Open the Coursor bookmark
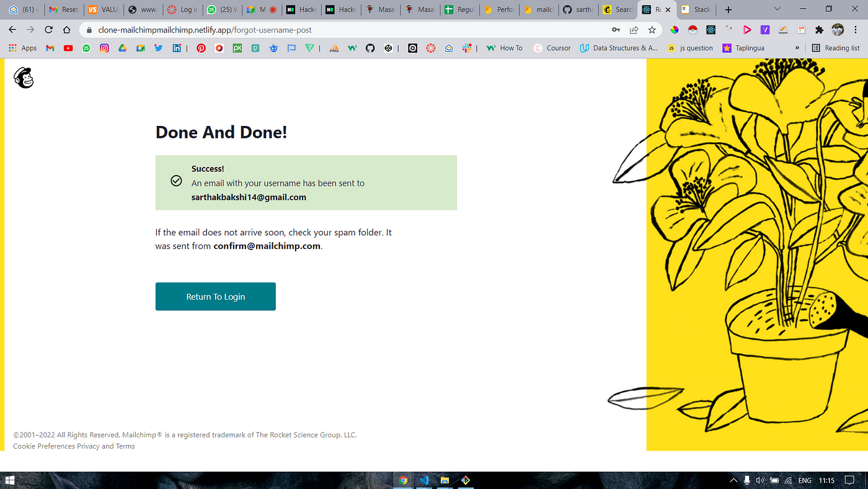Viewport: 868px width, 489px height. pyautogui.click(x=552, y=48)
